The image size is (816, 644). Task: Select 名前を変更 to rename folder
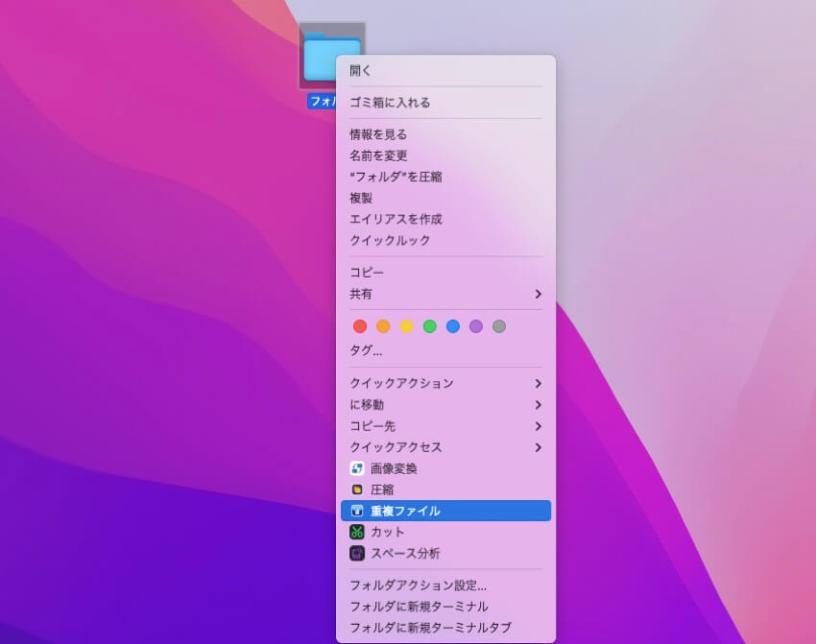point(378,155)
